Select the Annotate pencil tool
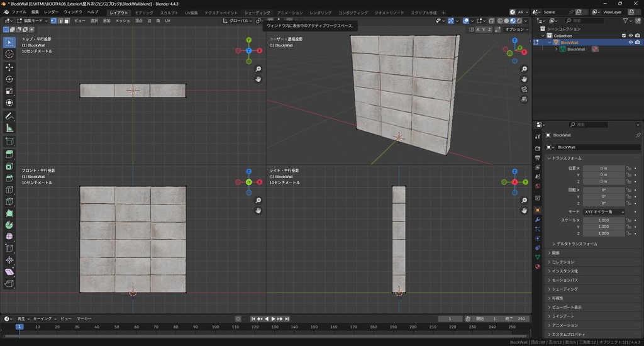Screen dimensions: 644x346 [x=9, y=116]
